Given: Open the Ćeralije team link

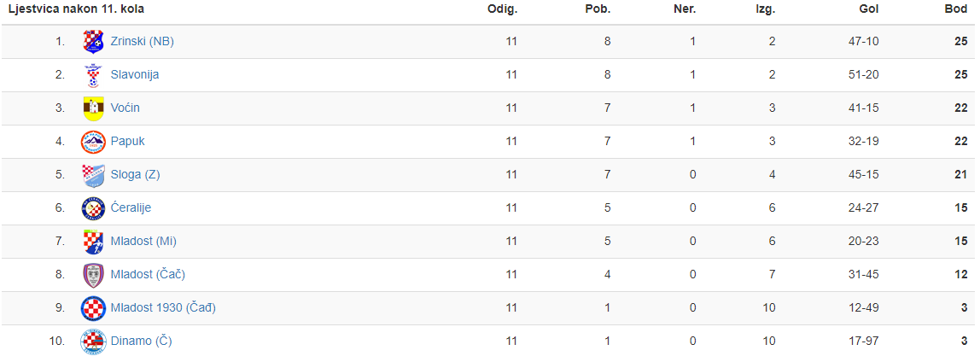Looking at the screenshot, I should 131,207.
